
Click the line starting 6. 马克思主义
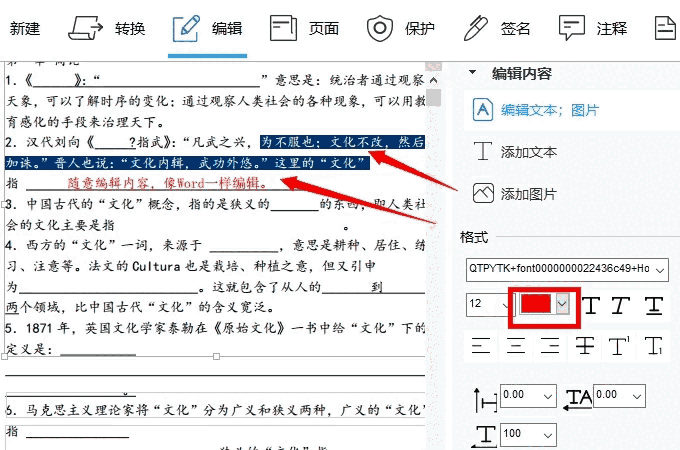coord(215,410)
